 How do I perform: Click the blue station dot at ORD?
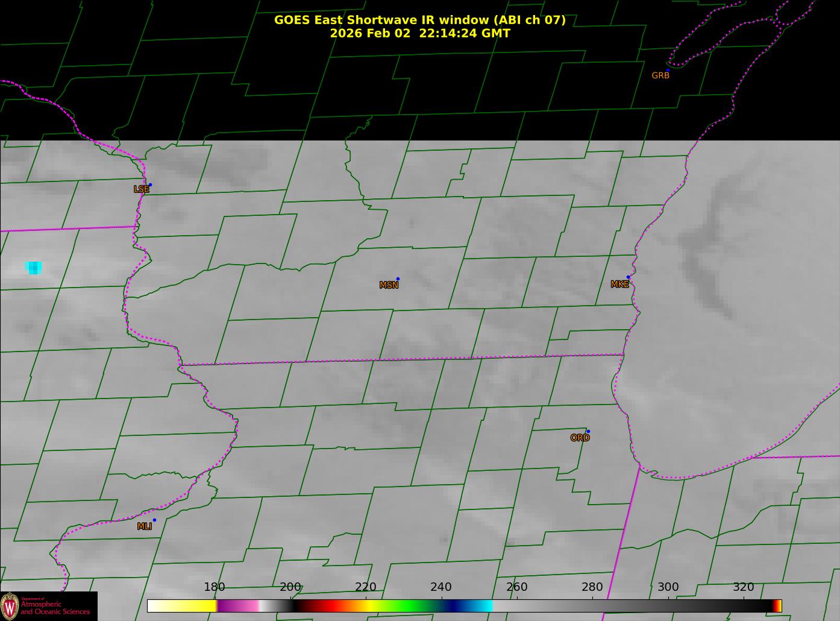coord(588,432)
